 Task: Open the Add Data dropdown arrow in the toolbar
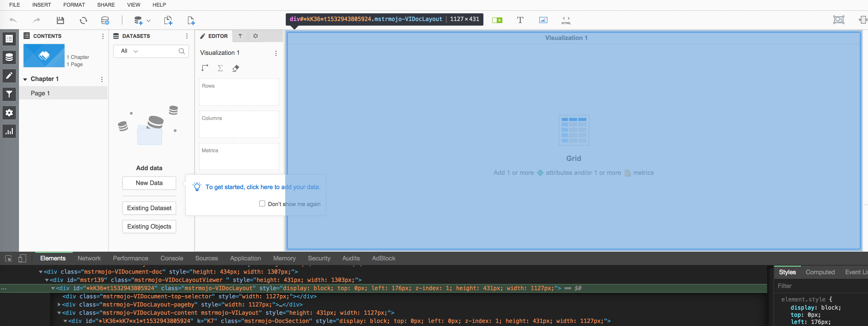(148, 21)
